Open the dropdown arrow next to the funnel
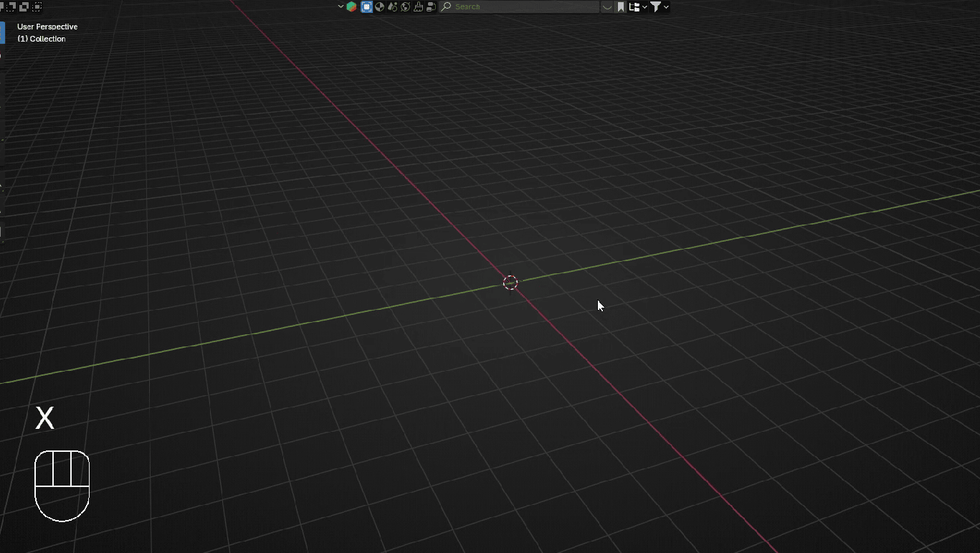 click(x=666, y=6)
